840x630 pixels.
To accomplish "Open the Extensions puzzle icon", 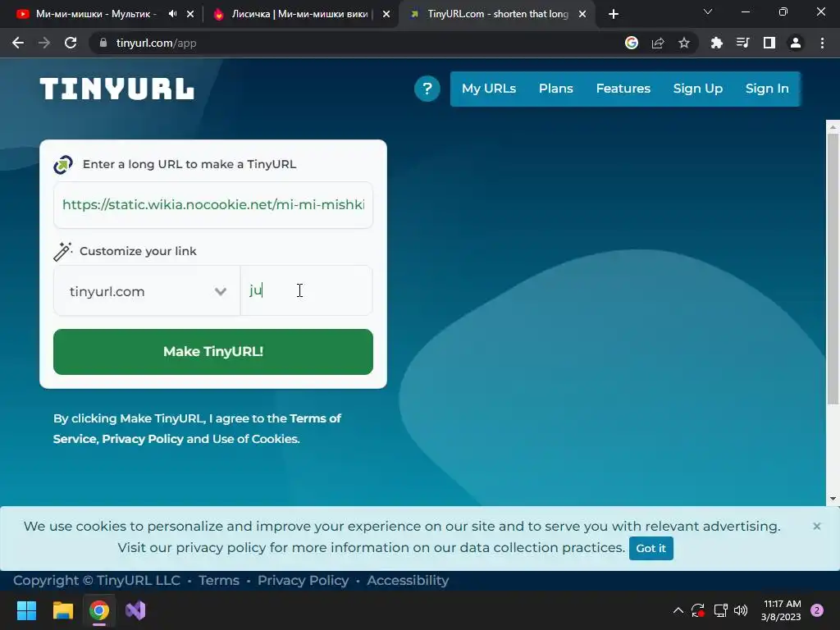I will [x=717, y=43].
